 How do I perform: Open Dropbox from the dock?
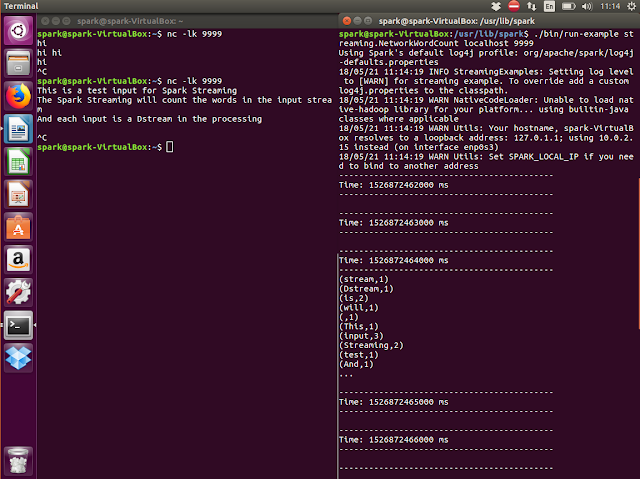point(18,358)
